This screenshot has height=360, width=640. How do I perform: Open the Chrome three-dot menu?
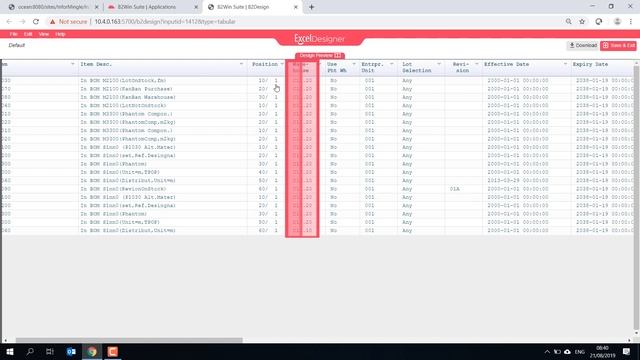tap(631, 22)
